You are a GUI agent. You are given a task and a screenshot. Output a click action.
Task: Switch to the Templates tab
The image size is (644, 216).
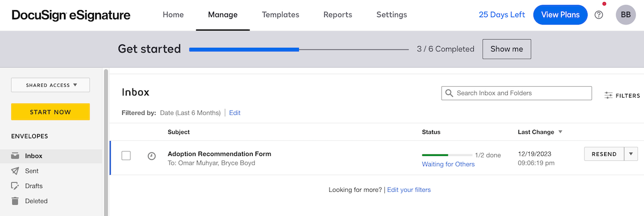point(281,15)
